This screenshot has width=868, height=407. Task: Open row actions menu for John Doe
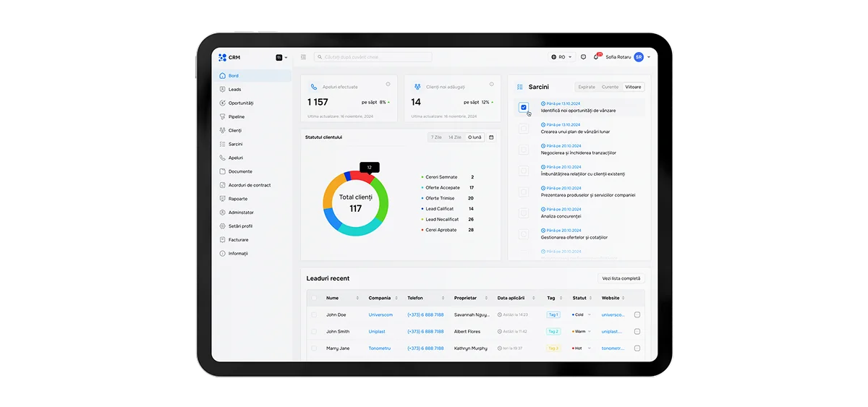coord(637,314)
